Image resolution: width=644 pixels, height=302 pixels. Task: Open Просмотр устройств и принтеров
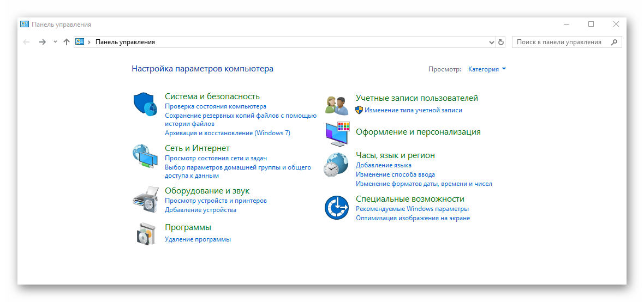tap(216, 201)
